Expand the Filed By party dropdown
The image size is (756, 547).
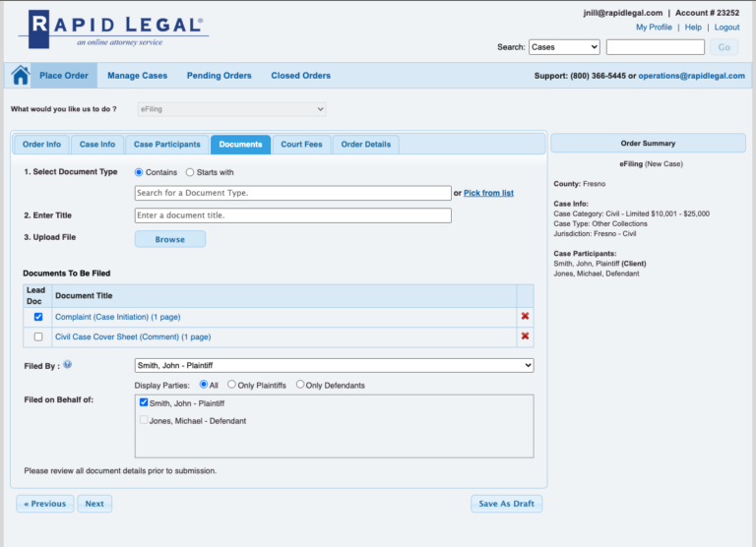click(334, 365)
